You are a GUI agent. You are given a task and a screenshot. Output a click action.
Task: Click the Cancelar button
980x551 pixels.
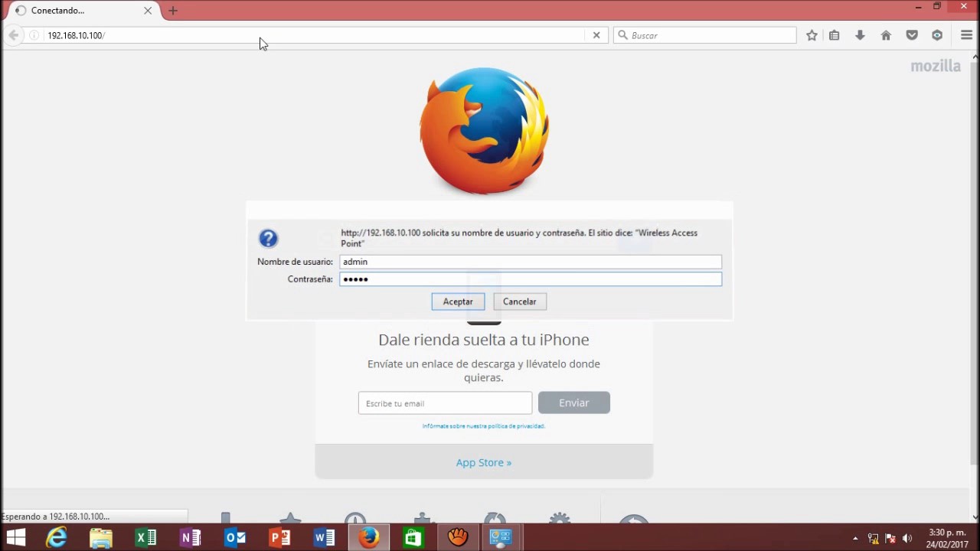519,302
